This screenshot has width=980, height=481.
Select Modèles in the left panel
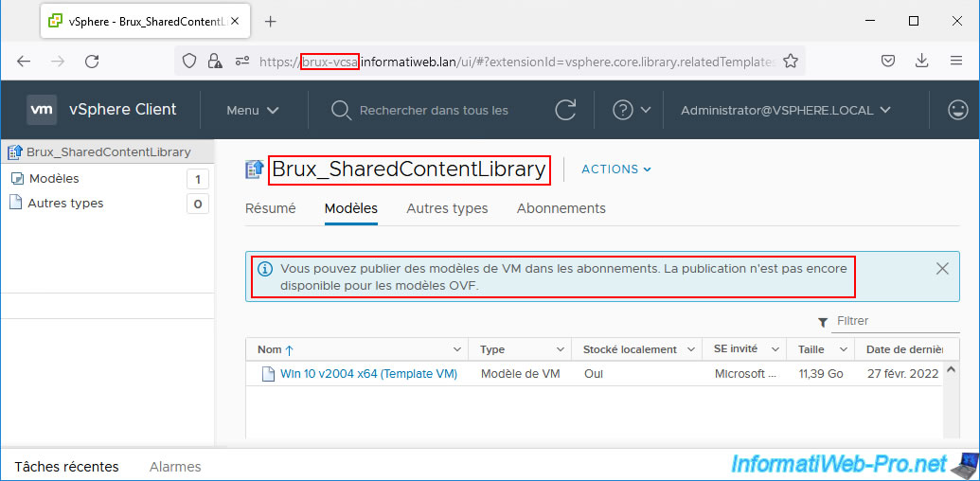54,179
